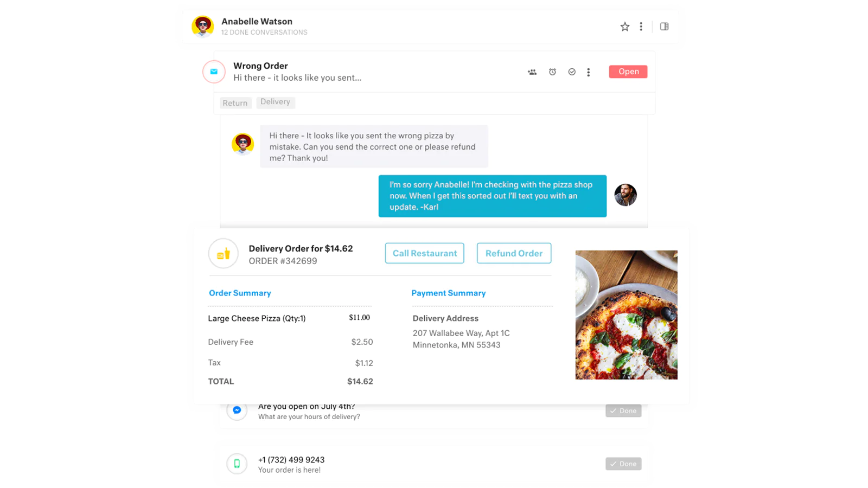This screenshot has height=488, width=868.
Task: Click the pizza photo thumbnail
Action: (626, 315)
